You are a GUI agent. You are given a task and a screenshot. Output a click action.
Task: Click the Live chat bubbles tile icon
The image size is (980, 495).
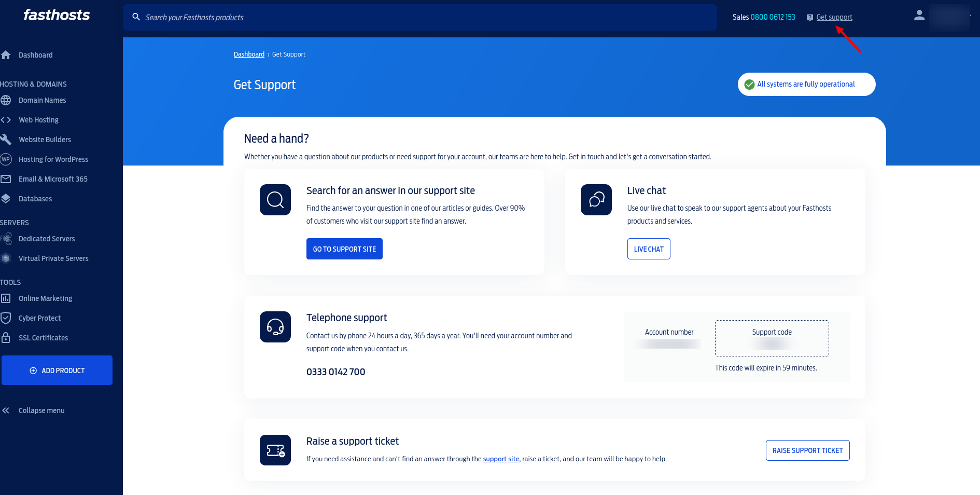[x=596, y=200]
